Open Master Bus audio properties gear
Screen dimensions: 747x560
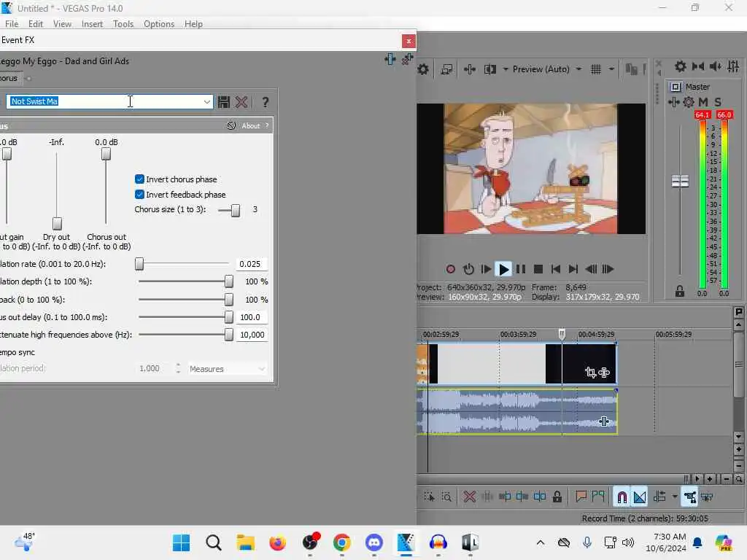(x=681, y=66)
